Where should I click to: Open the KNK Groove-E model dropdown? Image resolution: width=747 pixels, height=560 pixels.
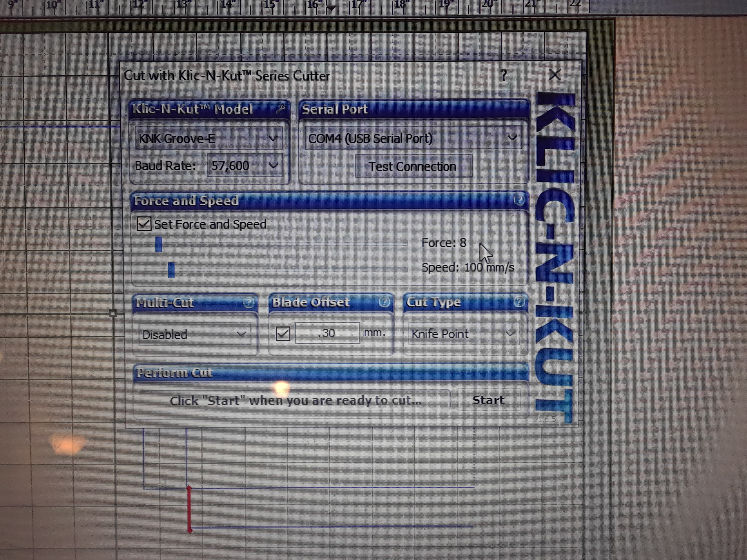209,138
